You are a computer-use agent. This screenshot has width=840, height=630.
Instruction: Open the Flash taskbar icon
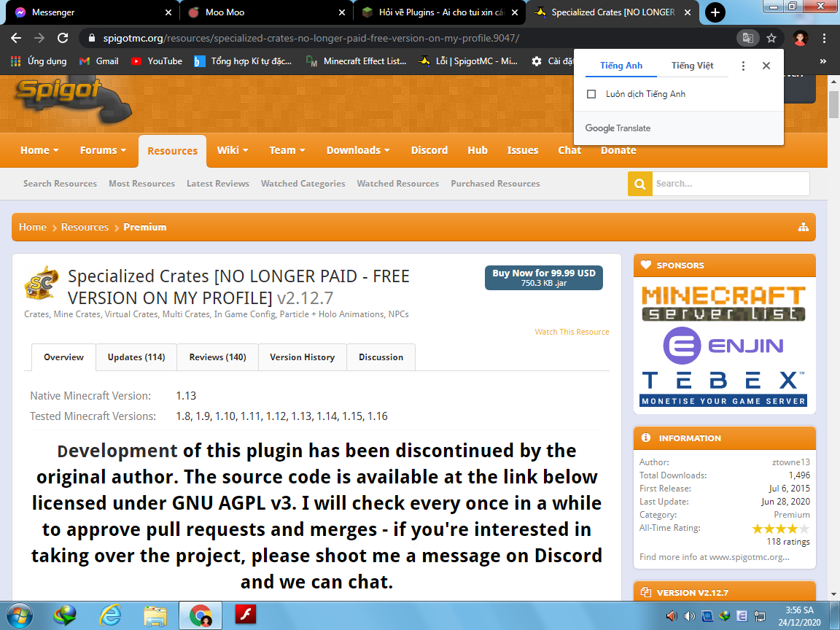point(246,615)
